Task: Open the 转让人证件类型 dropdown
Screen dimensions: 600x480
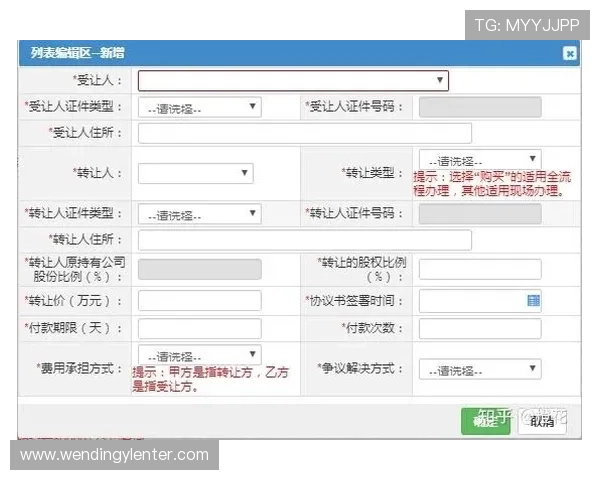Action: pyautogui.click(x=199, y=214)
